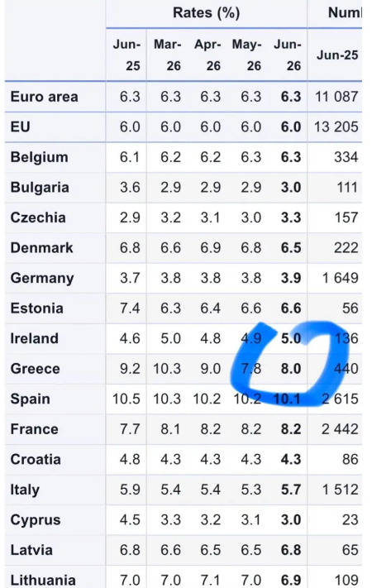Click the Apr-26 column header
Viewport: 372px width, 588px height.
tap(207, 55)
